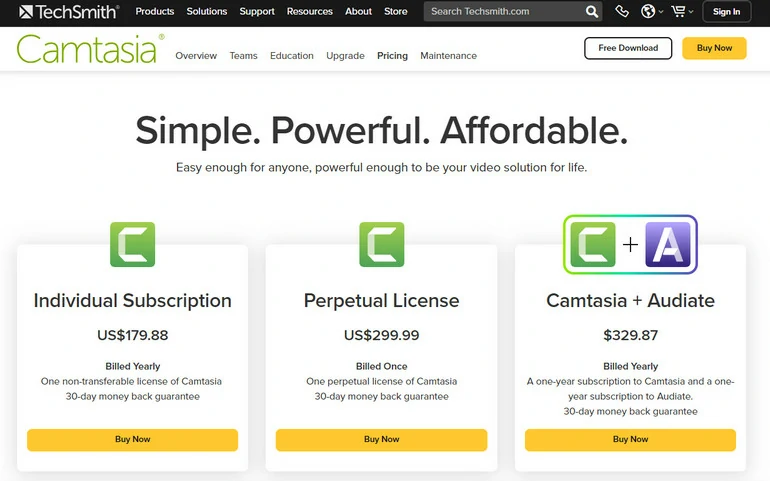770x481 pixels.
Task: Click the purple Audiate icon in the bundle card
Action: [668, 244]
